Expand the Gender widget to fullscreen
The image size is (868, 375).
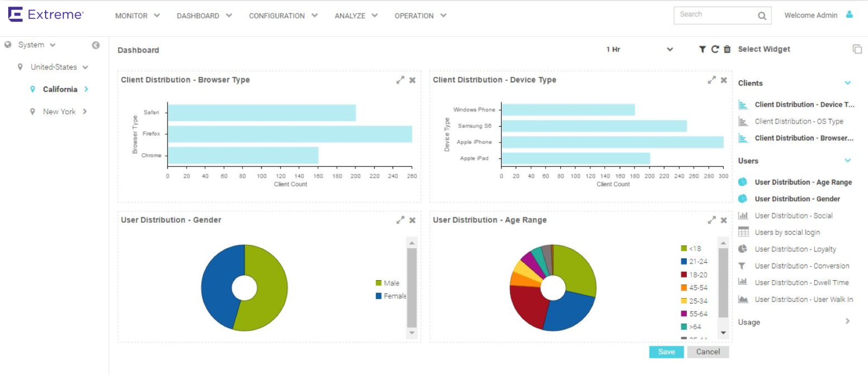pos(400,220)
